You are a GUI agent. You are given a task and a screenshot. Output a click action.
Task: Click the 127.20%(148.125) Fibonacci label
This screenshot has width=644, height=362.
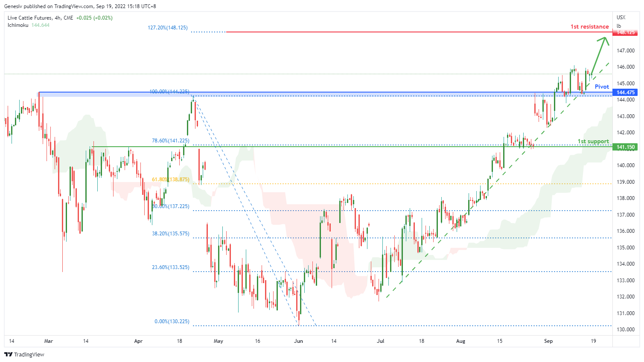point(168,28)
